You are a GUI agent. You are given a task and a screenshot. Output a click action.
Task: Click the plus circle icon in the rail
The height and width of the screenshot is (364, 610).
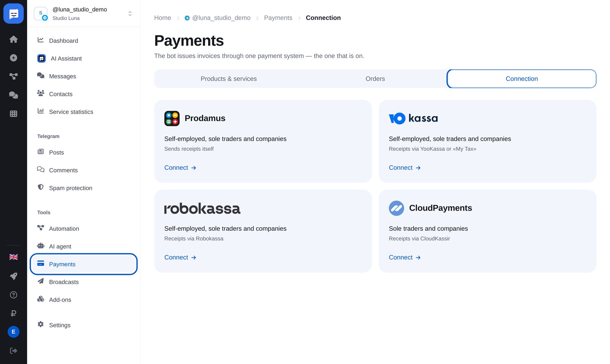pos(13,58)
